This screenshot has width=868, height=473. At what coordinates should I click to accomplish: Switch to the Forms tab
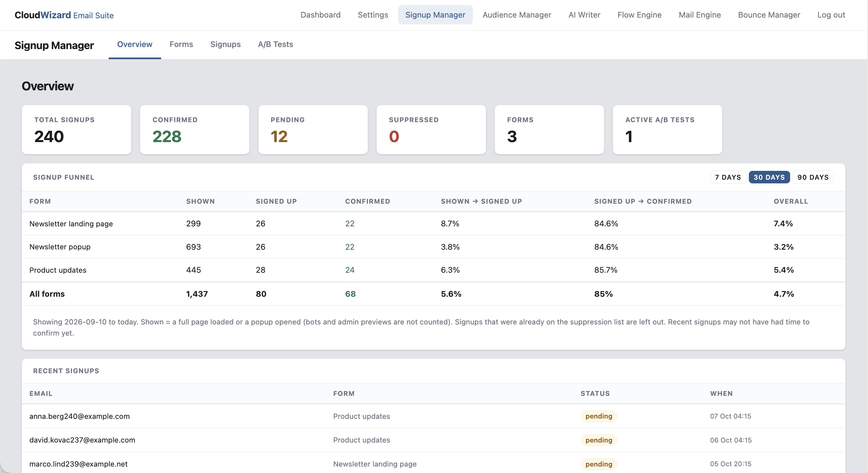[x=181, y=44]
